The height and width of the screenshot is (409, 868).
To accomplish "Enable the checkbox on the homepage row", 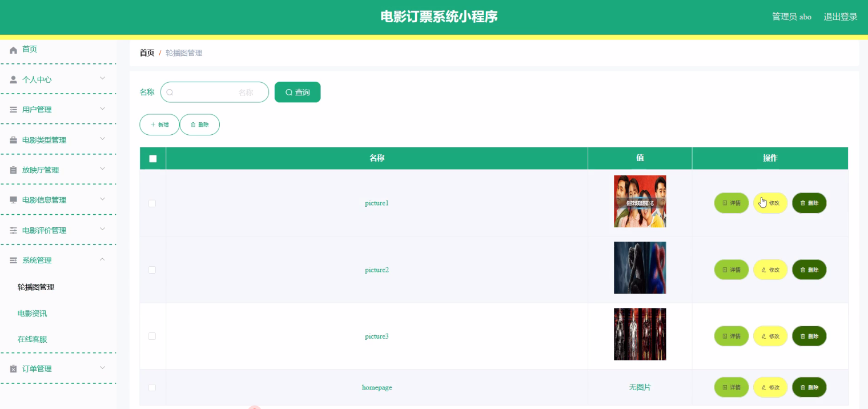I will [152, 387].
